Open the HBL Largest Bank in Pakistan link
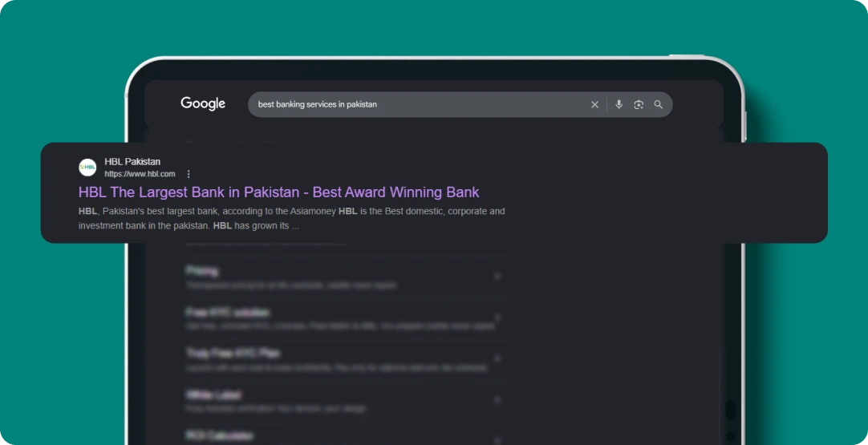The image size is (868, 445). coord(278,192)
